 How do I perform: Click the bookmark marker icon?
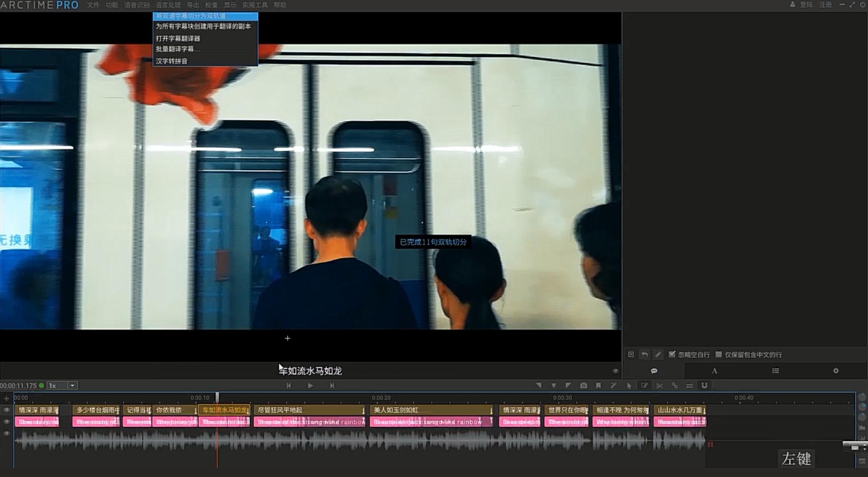tap(598, 385)
